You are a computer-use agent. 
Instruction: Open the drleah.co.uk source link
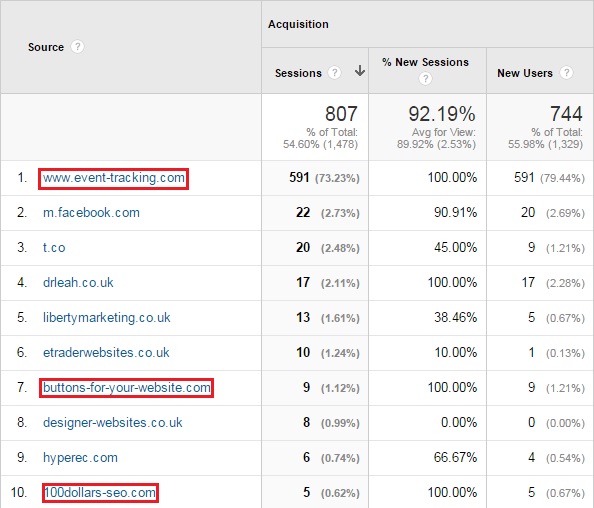click(78, 282)
